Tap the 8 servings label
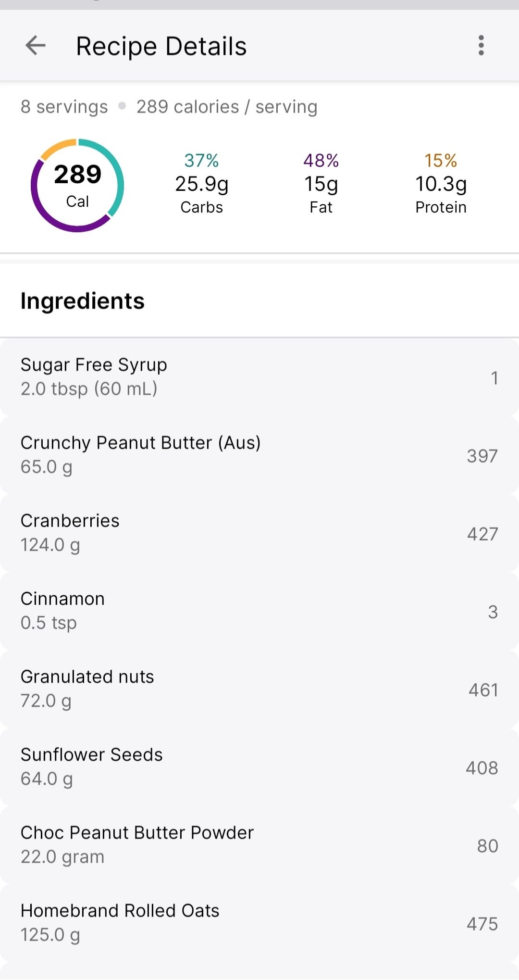 [64, 107]
